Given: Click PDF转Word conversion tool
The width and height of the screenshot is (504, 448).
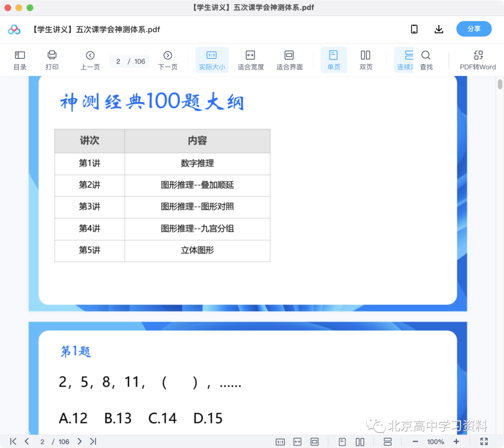Looking at the screenshot, I should pos(478,60).
